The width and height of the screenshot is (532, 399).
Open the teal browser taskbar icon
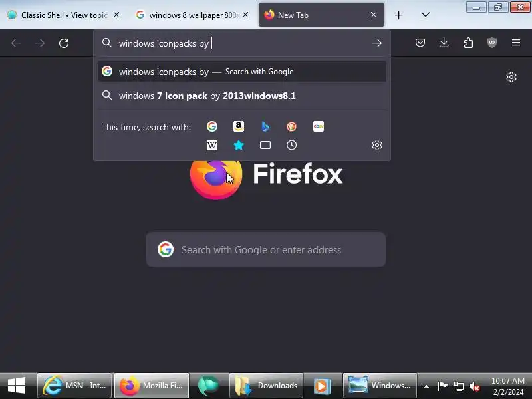point(208,386)
